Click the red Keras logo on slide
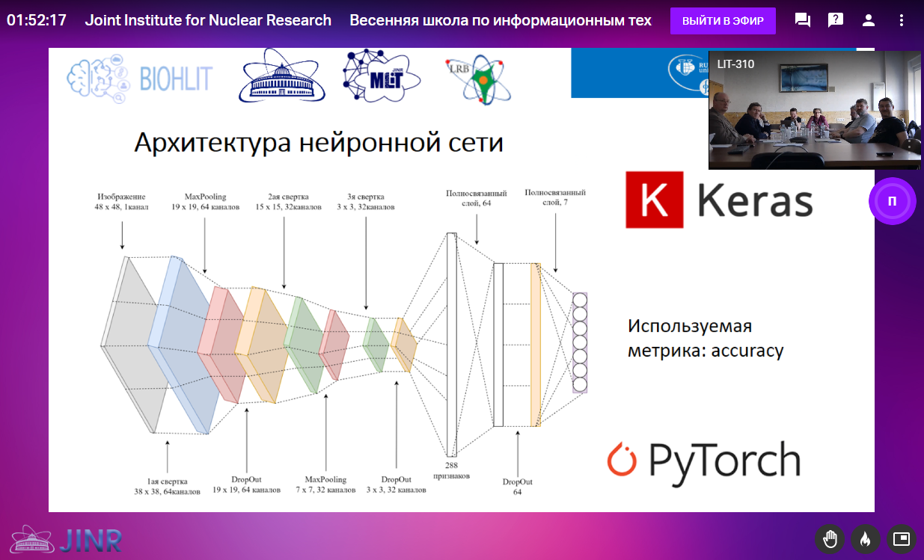The height and width of the screenshot is (560, 924). (x=654, y=200)
